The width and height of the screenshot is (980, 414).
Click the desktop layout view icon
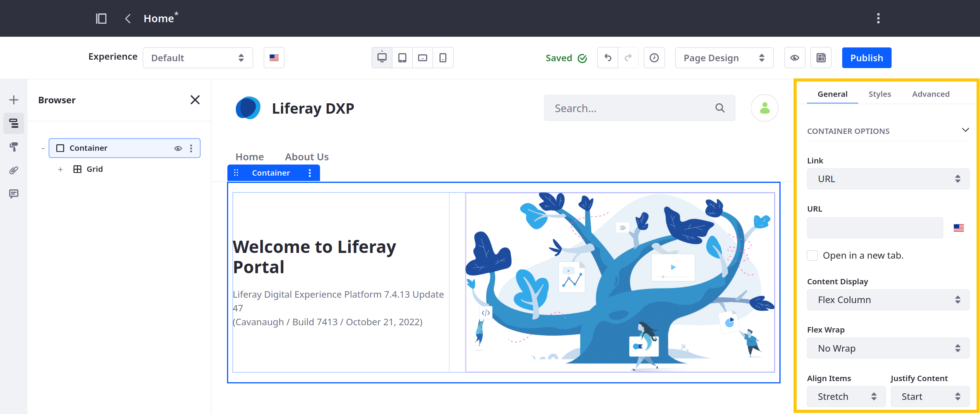(382, 57)
